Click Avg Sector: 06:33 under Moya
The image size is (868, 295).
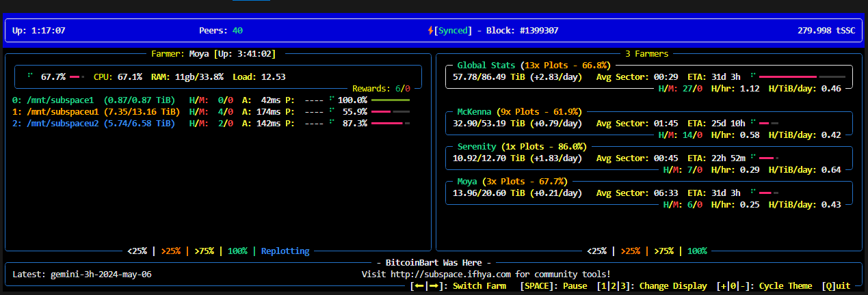pos(637,193)
